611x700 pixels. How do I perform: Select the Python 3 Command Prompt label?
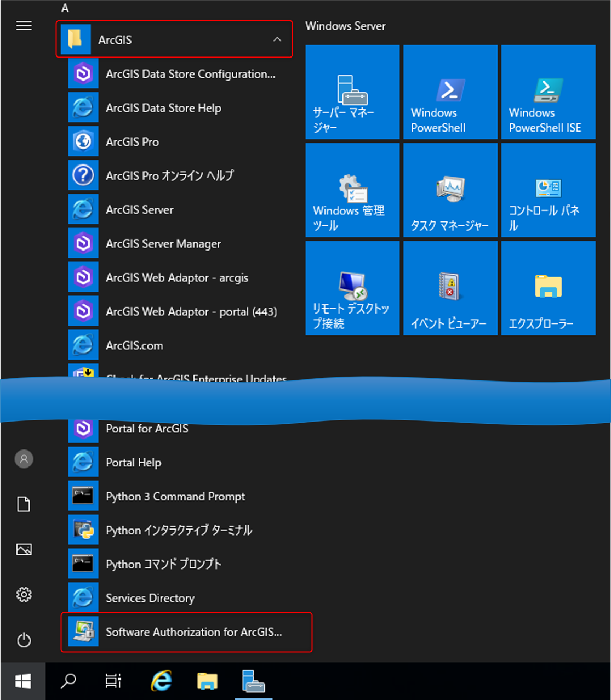pyautogui.click(x=175, y=496)
